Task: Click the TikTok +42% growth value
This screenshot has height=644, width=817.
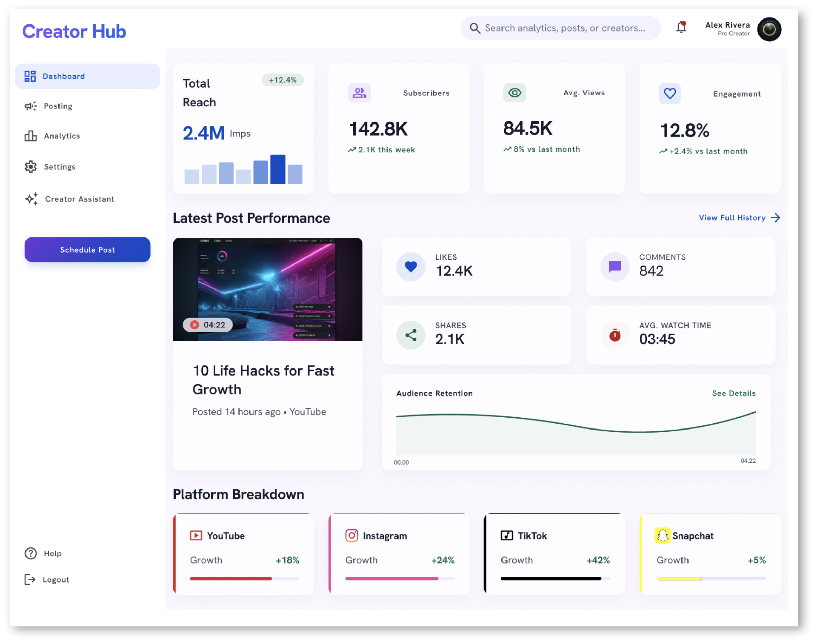Action: [598, 560]
